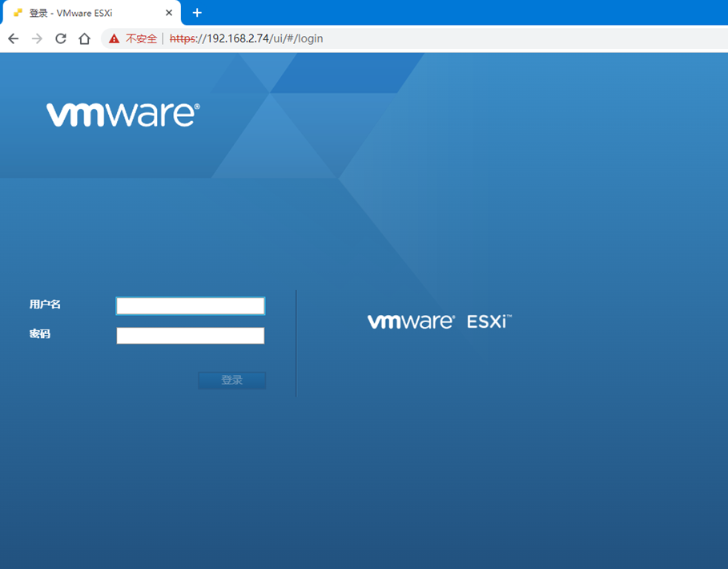728x569 pixels.
Task: Select the 不安全 security label
Action: pos(141,38)
